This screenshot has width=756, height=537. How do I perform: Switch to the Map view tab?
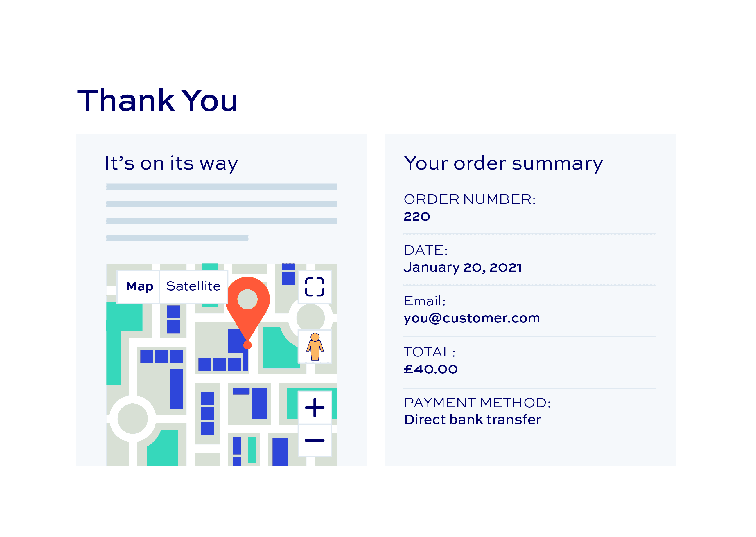tap(139, 286)
